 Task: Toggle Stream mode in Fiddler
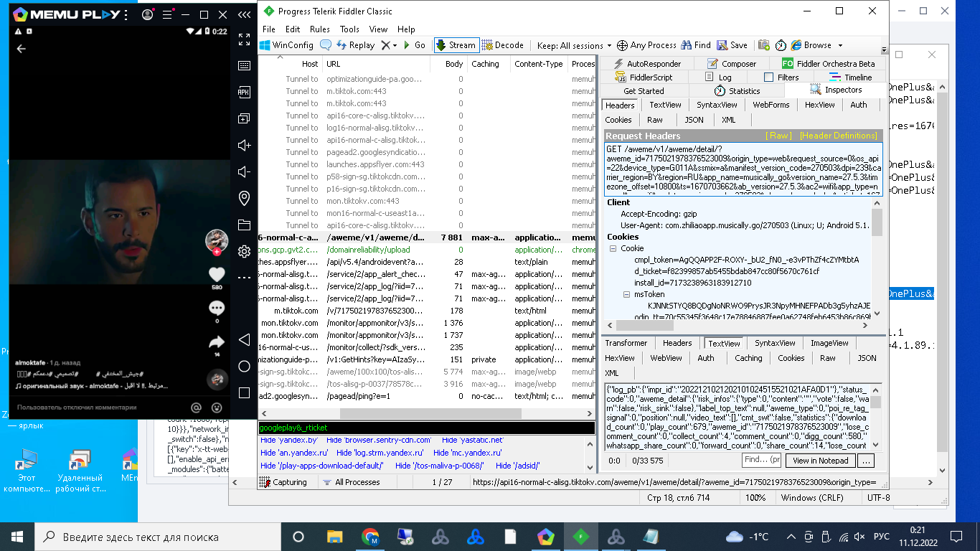click(456, 45)
